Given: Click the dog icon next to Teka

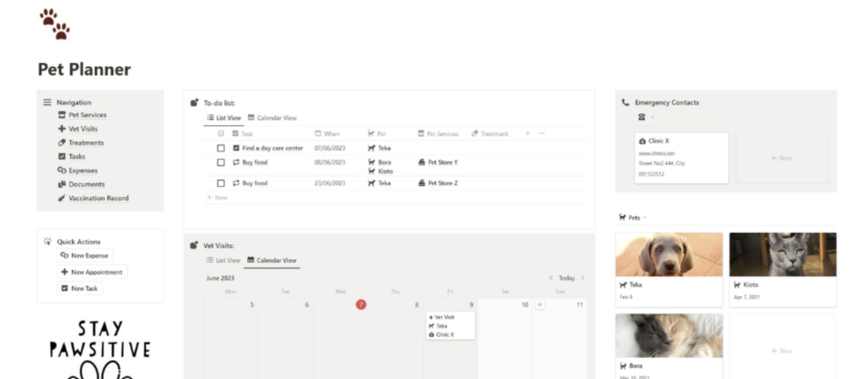Looking at the screenshot, I should pyautogui.click(x=370, y=148).
